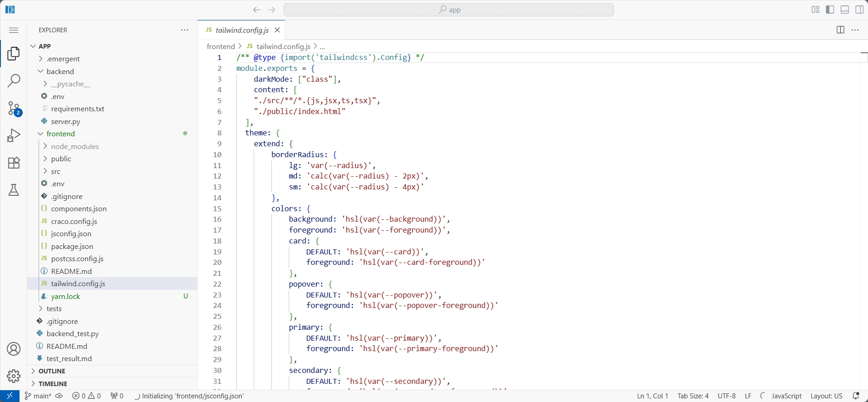Viewport: 868px width, 402px height.
Task: Open Source Control view with 2 changes
Action: (x=14, y=109)
